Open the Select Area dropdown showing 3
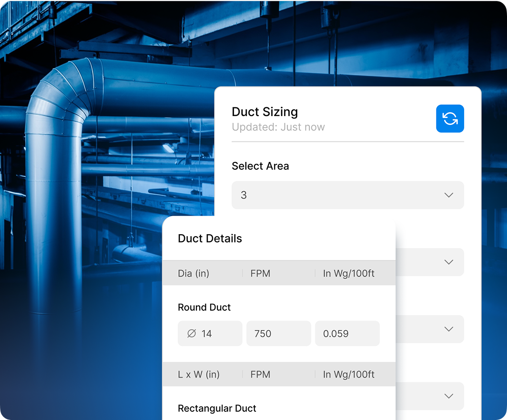This screenshot has height=420, width=507. [347, 195]
